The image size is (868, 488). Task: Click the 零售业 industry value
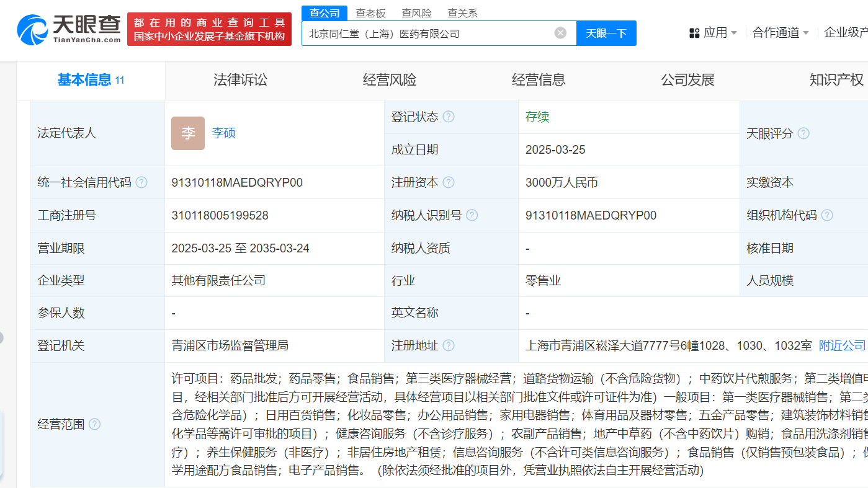[x=543, y=280]
